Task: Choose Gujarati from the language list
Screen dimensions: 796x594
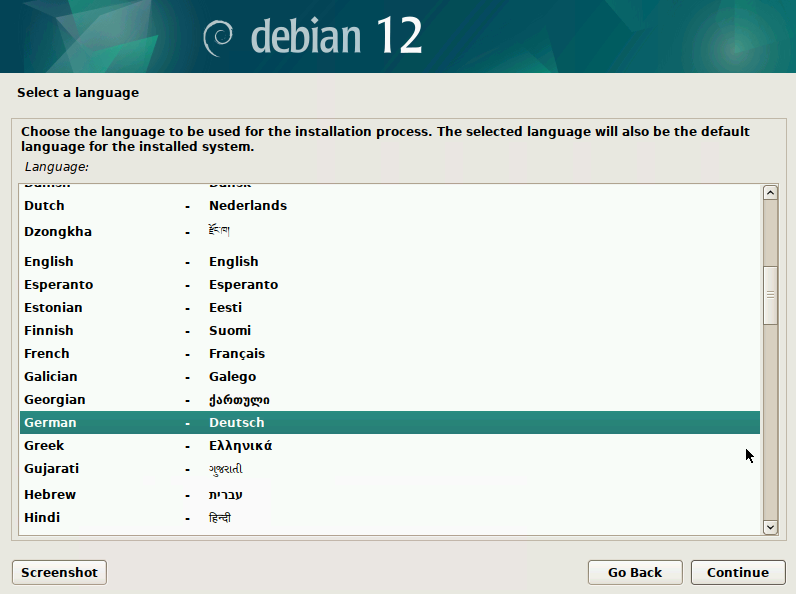Action: [x=390, y=469]
